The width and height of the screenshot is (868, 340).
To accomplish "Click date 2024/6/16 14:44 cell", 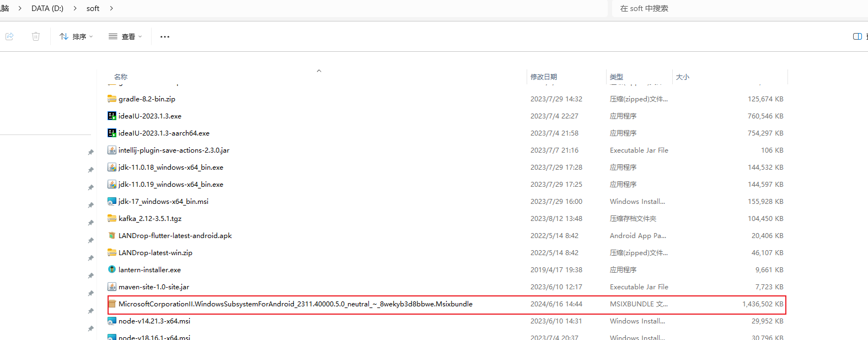I will coord(556,304).
